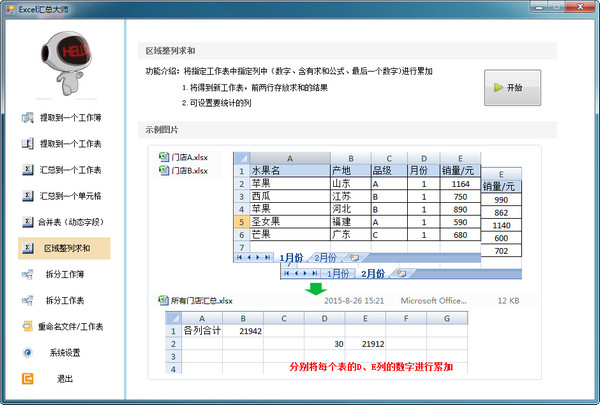The height and width of the screenshot is (405, 600).
Task: Click the 退出 menu label
Action: coord(65,379)
